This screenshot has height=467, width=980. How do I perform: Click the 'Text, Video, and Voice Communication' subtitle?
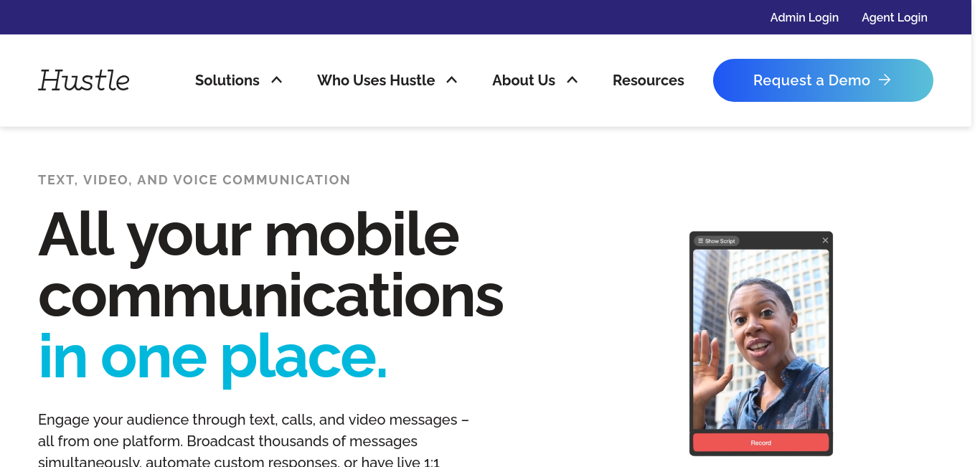(194, 180)
